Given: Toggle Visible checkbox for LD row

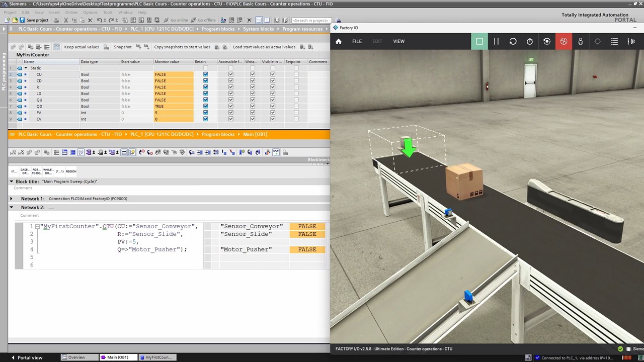Looking at the screenshot, I should click(x=273, y=94).
